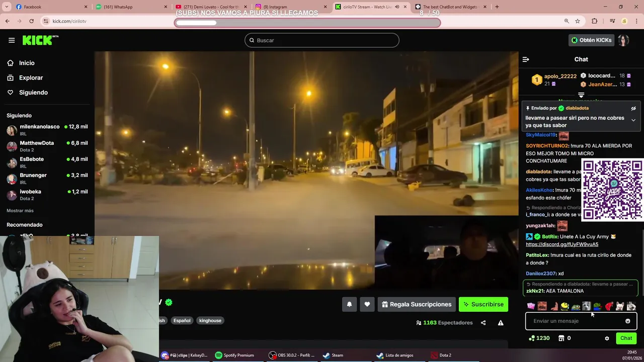Click the PatitoLex username in chat
Screen dimensions: 644x362
537,255
